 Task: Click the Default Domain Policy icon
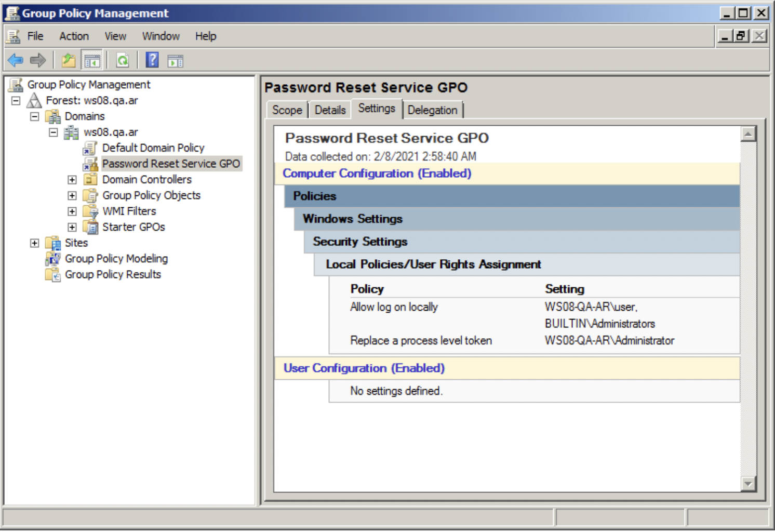click(x=90, y=148)
